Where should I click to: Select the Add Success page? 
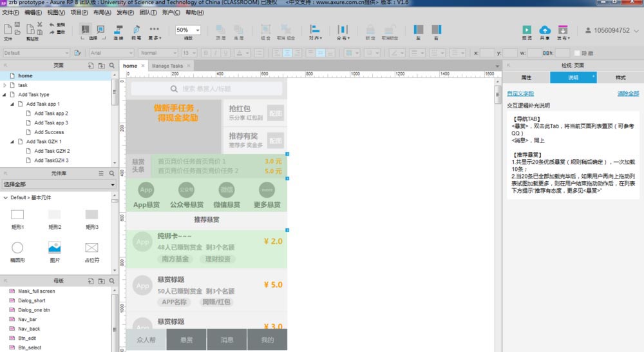[x=49, y=132]
